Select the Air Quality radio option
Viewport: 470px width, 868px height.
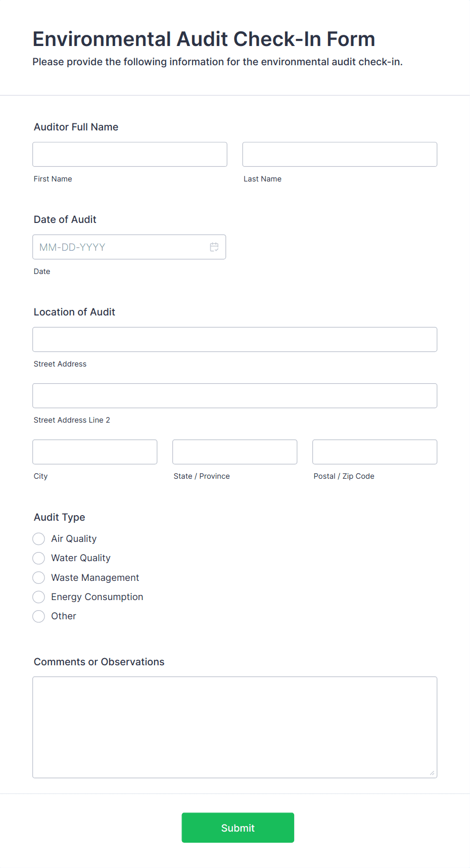click(x=39, y=539)
